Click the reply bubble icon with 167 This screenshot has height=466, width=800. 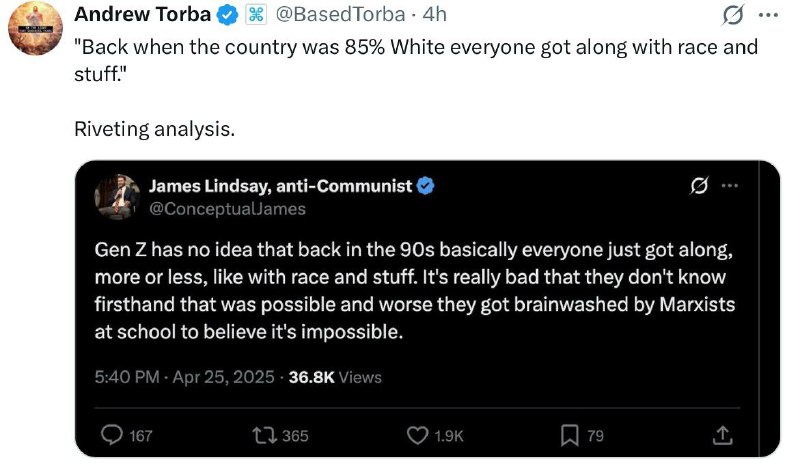coord(127,435)
